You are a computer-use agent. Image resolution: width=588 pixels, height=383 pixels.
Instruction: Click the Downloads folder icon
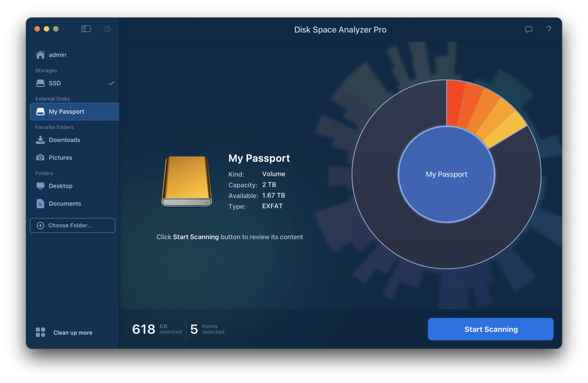[x=40, y=140]
